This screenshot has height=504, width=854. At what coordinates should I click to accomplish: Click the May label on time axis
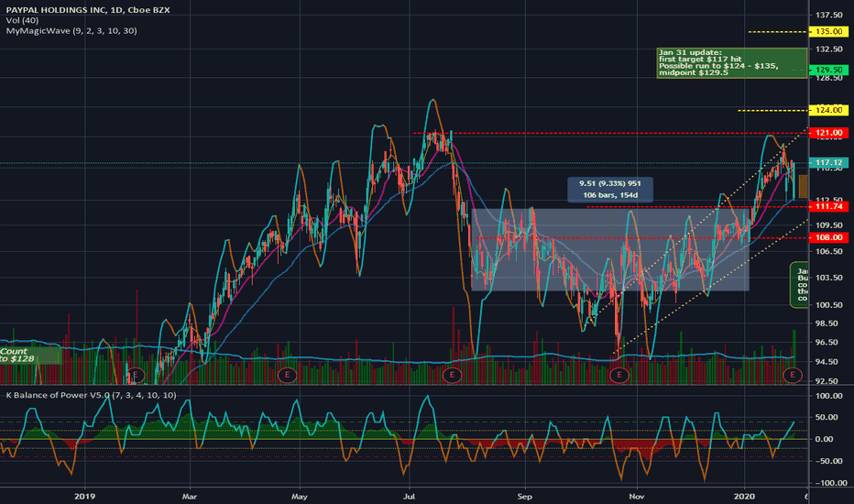(x=300, y=497)
